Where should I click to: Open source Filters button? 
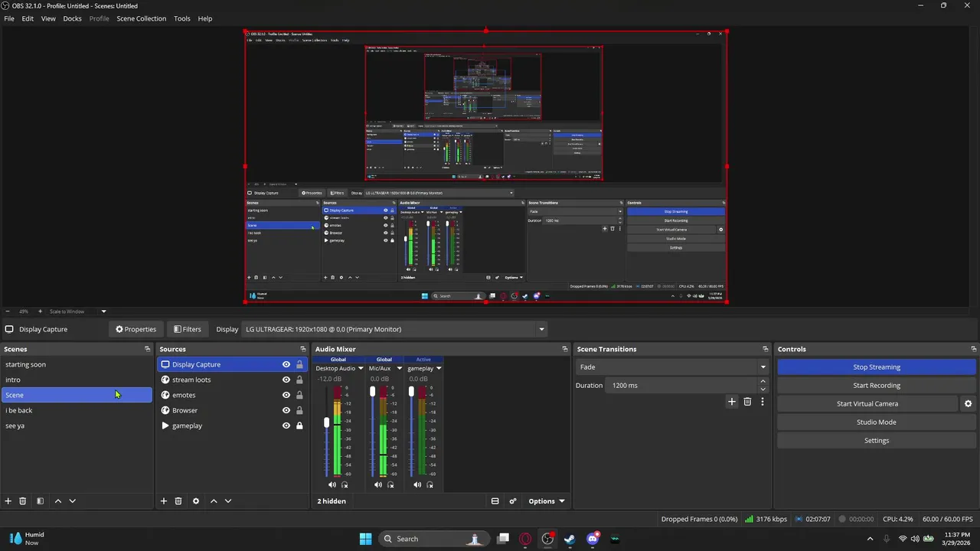[188, 329]
